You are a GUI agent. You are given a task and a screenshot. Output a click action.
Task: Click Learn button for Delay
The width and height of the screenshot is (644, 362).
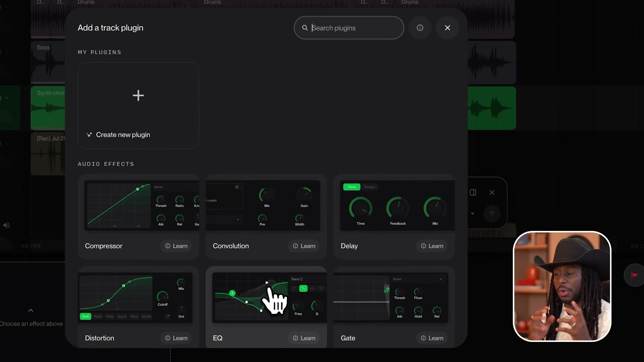[432, 246]
